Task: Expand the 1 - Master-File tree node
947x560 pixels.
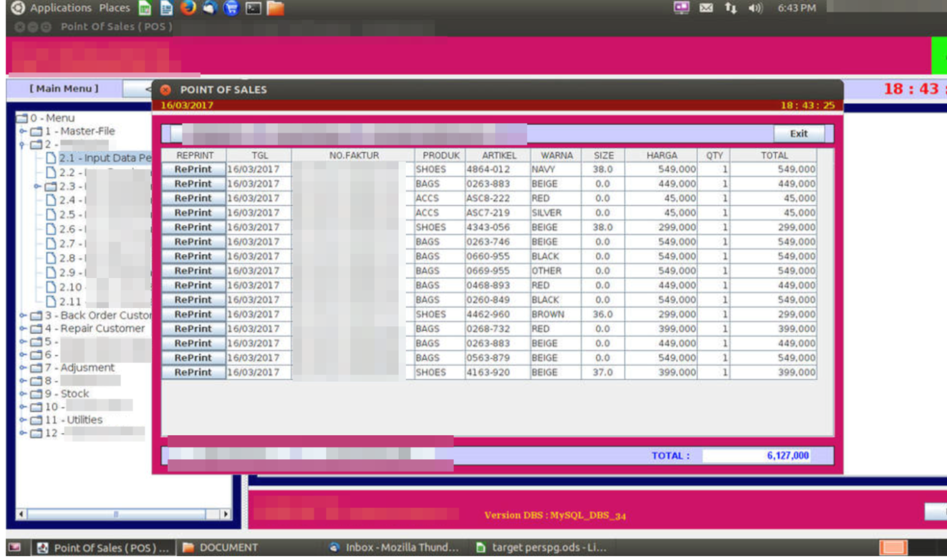Action: point(23,131)
